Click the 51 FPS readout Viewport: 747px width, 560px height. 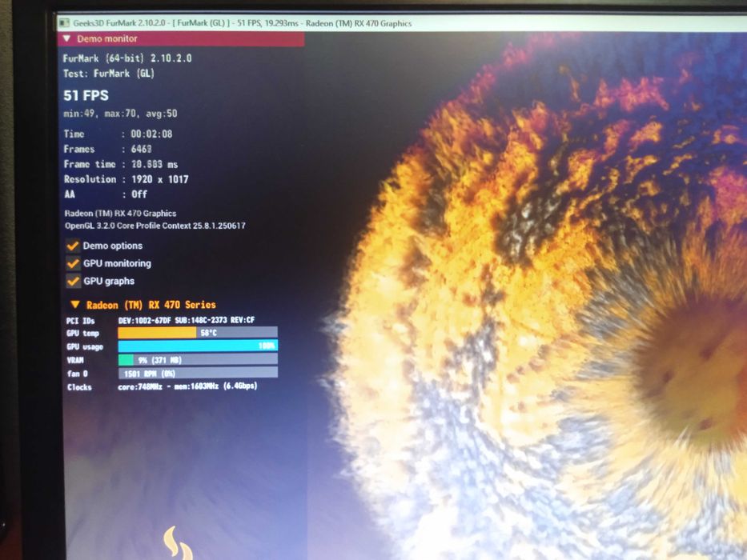click(x=86, y=95)
